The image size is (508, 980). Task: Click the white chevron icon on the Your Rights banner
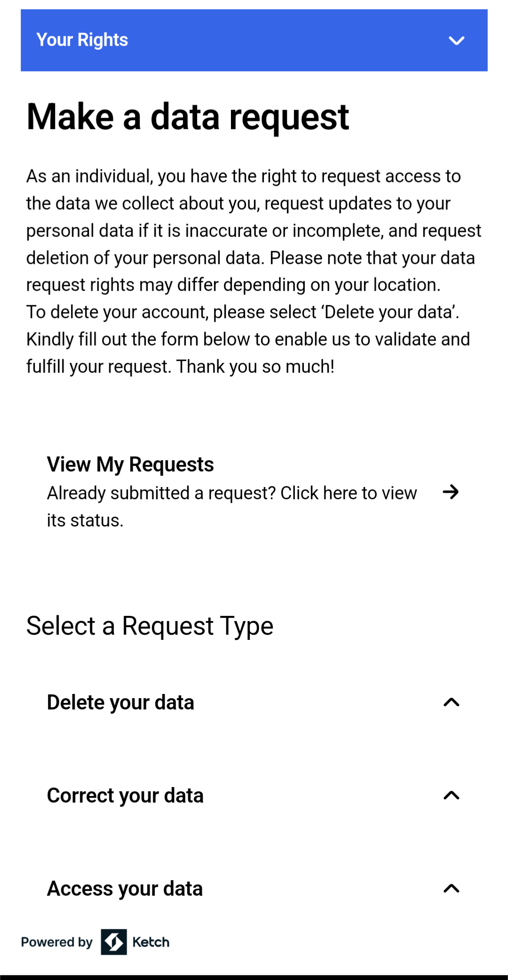click(x=456, y=40)
